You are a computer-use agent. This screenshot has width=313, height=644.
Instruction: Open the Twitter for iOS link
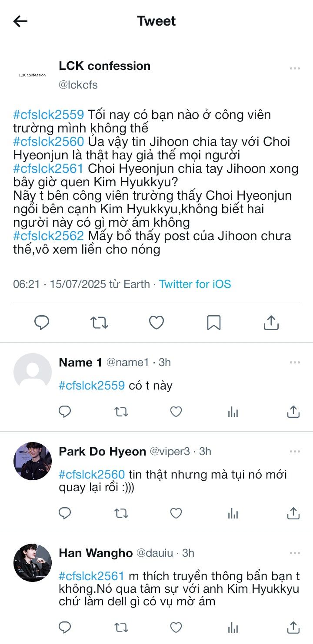195,284
